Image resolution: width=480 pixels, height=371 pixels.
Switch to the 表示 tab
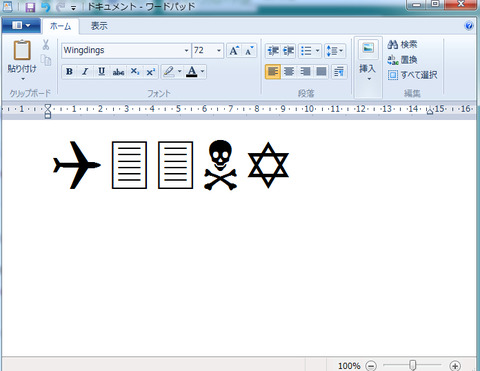coord(99,26)
